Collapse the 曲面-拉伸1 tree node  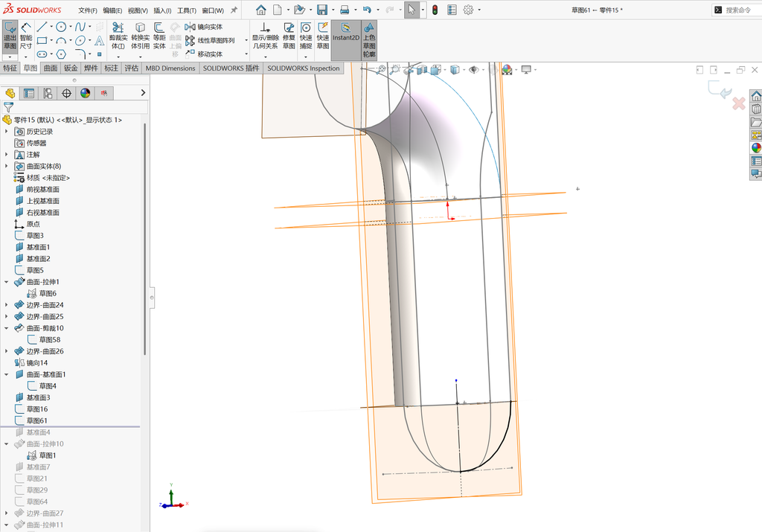point(6,282)
